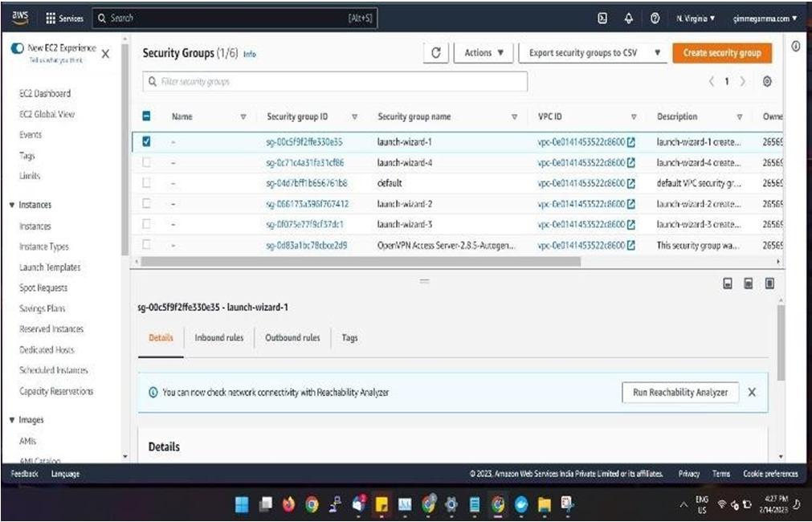Open the account menu dropdown
This screenshot has height=522, width=812.
tap(765, 18)
